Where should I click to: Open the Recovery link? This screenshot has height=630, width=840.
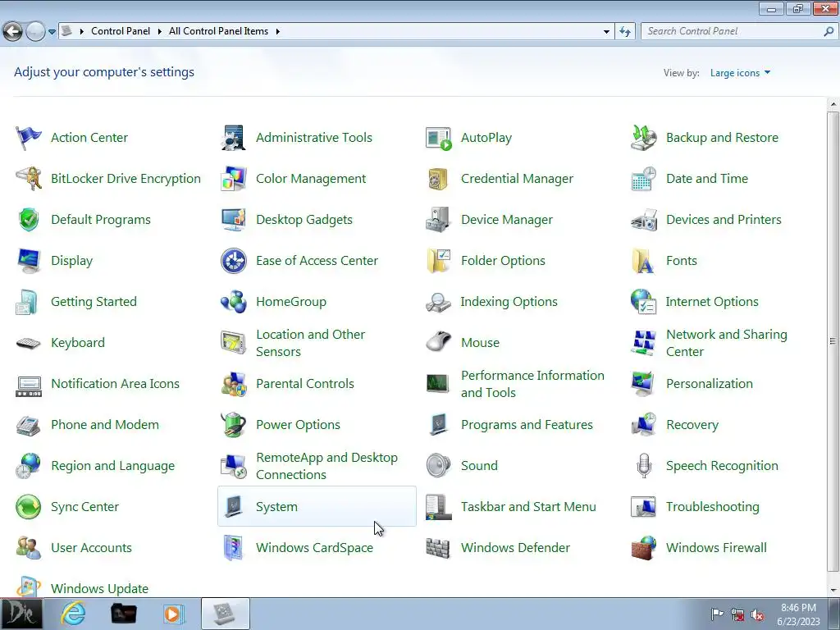tap(692, 425)
